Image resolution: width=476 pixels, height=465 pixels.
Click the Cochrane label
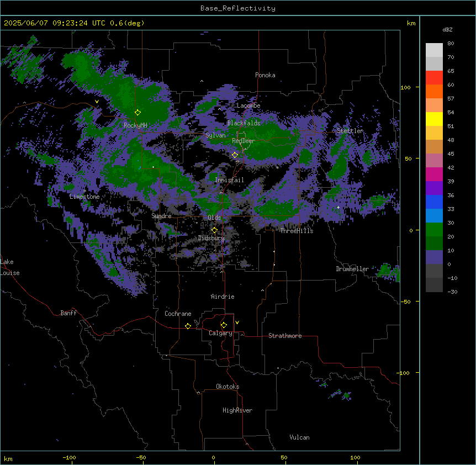(x=178, y=314)
